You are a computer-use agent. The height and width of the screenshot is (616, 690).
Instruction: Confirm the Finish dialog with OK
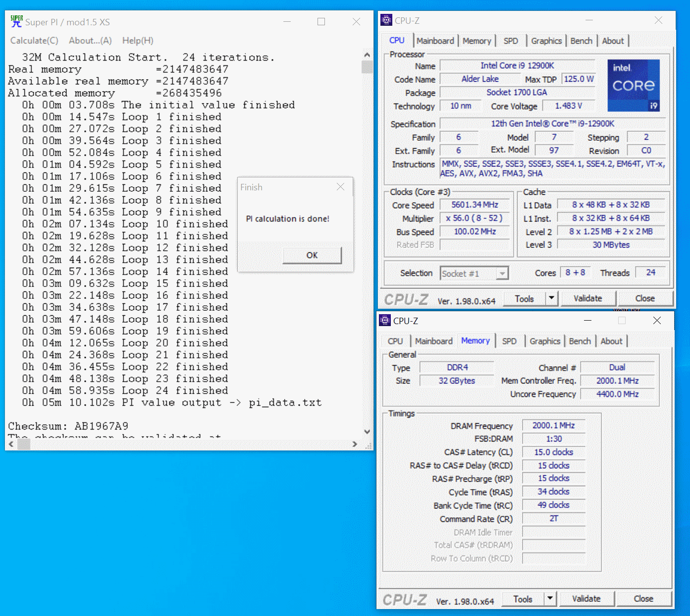[x=312, y=255]
